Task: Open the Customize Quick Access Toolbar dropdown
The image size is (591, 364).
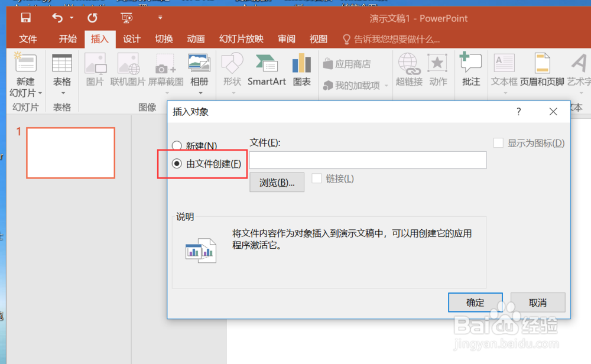Action: (160, 17)
